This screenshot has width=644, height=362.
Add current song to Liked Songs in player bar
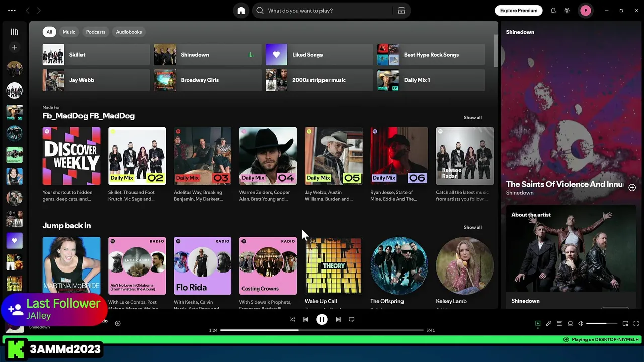[118, 323]
